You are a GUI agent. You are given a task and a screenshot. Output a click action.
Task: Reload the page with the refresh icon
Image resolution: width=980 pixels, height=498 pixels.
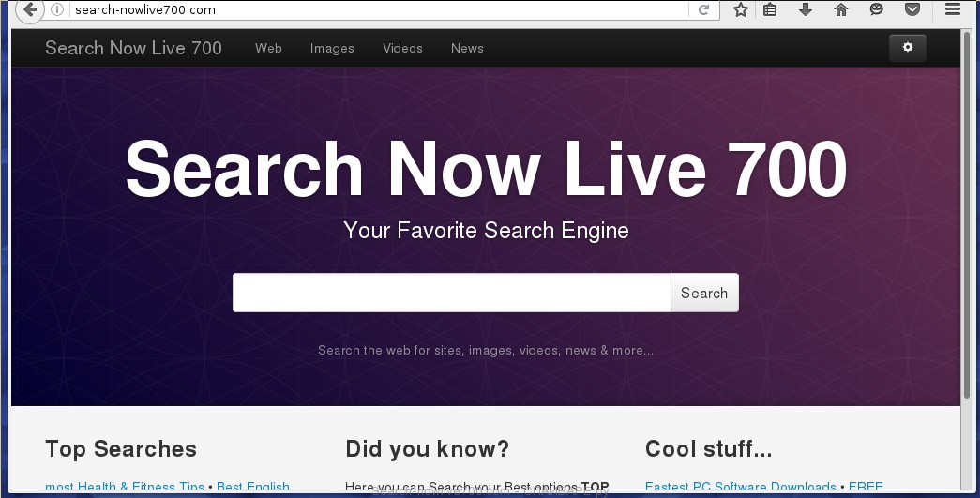[x=703, y=9]
